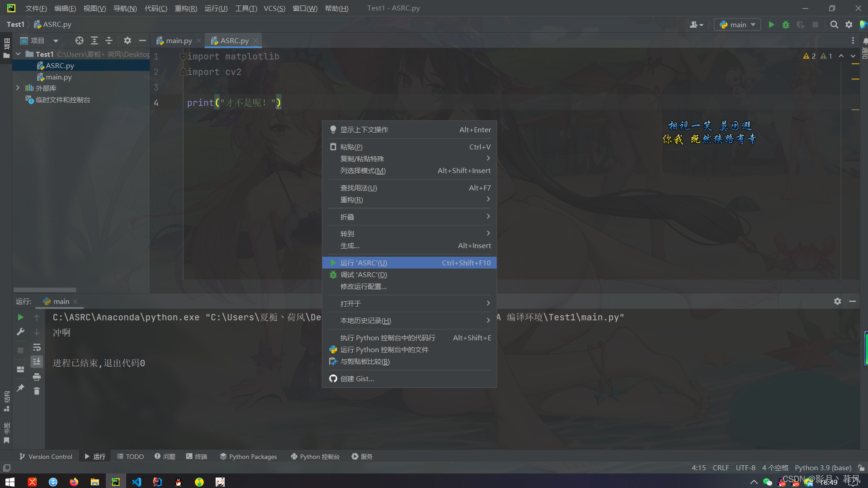Jump to the previous highlighted error arrow

tap(841, 56)
